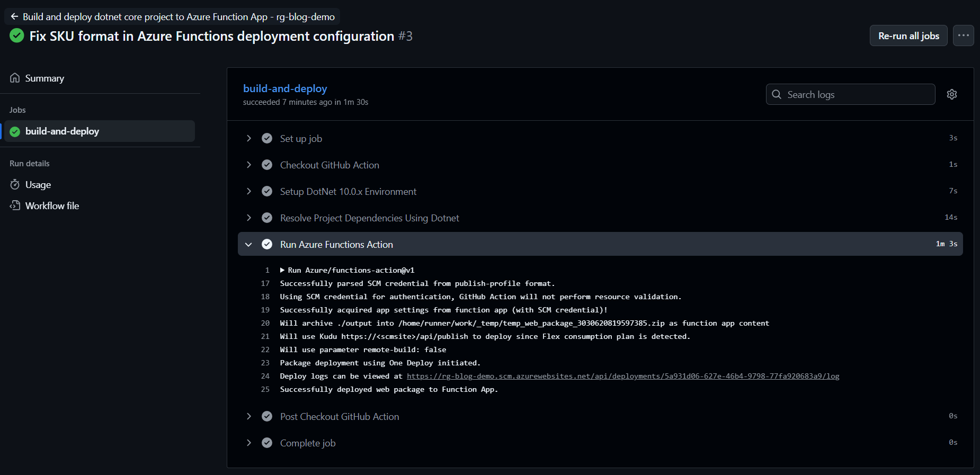Viewport: 980px width, 475px height.
Task: Click log line number 19
Action: pos(265,310)
